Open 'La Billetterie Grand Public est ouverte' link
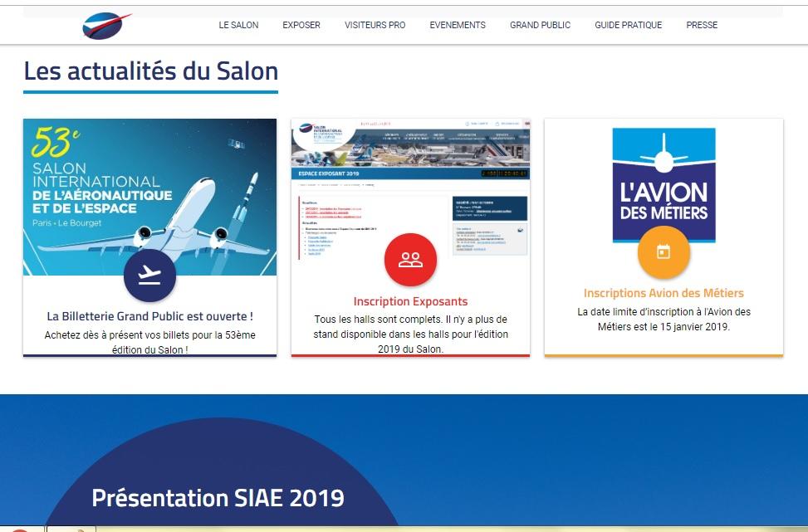808x532 pixels. click(x=149, y=316)
